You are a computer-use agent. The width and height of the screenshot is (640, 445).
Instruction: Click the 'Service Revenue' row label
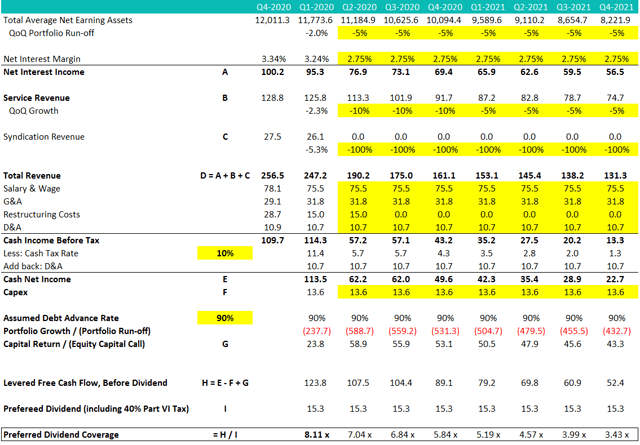pyautogui.click(x=36, y=98)
